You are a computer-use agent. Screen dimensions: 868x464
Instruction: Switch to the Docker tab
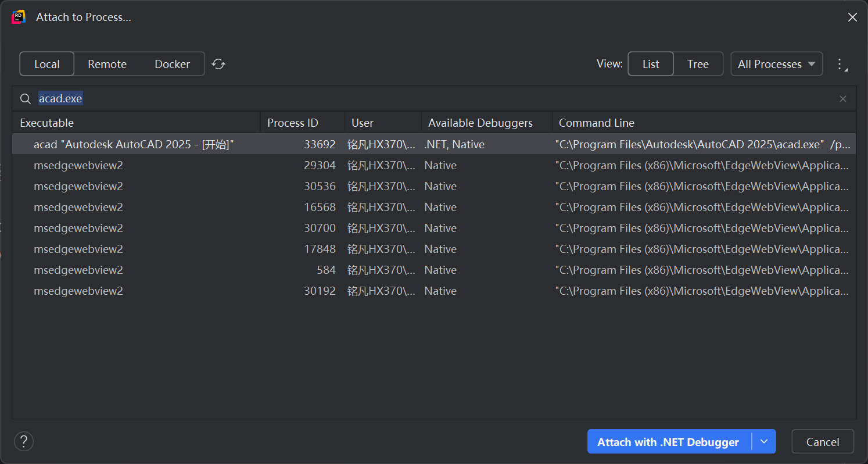coord(172,64)
